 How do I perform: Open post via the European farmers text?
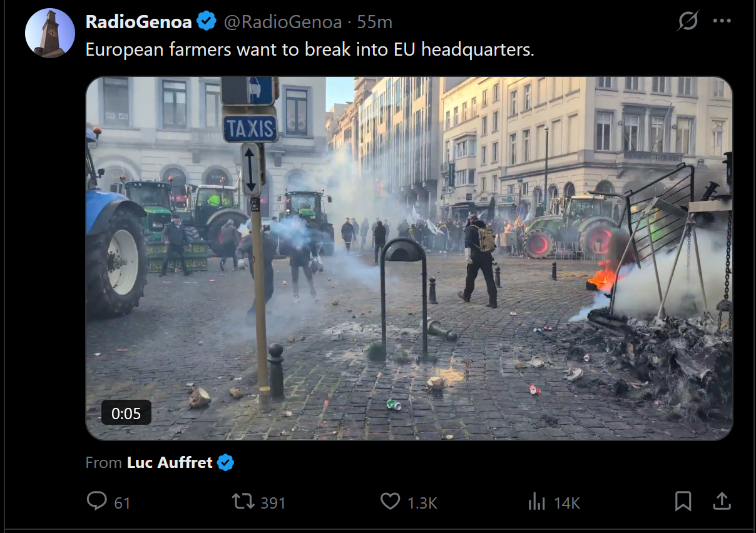310,50
